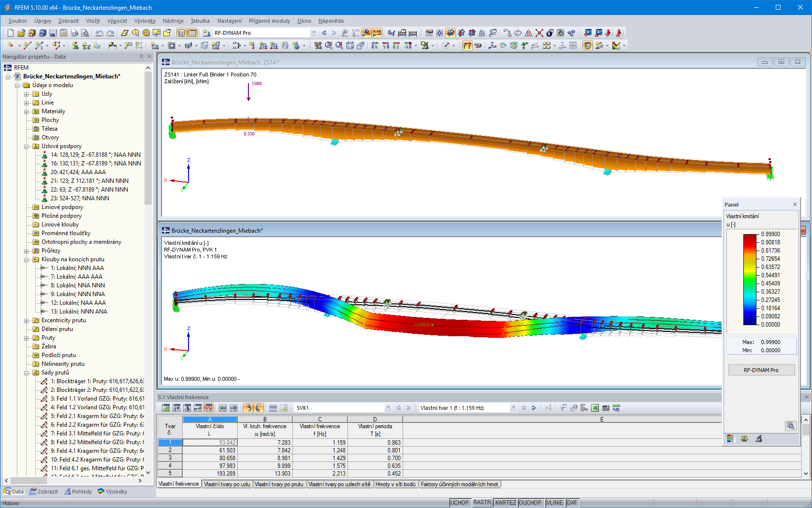The height and width of the screenshot is (508, 812).
Task: Switch navigator to the Zobrazit tab
Action: pos(43,492)
